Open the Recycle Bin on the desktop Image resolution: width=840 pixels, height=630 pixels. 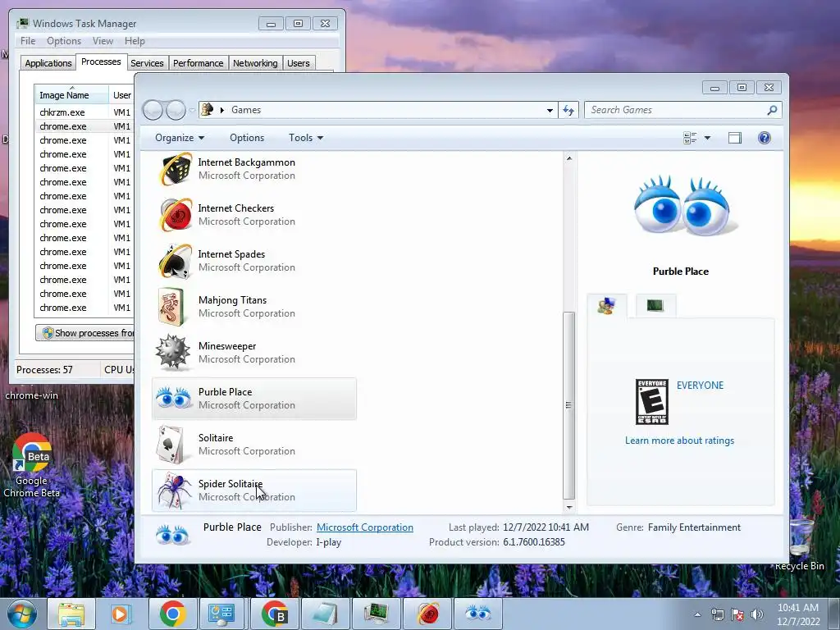point(799,545)
